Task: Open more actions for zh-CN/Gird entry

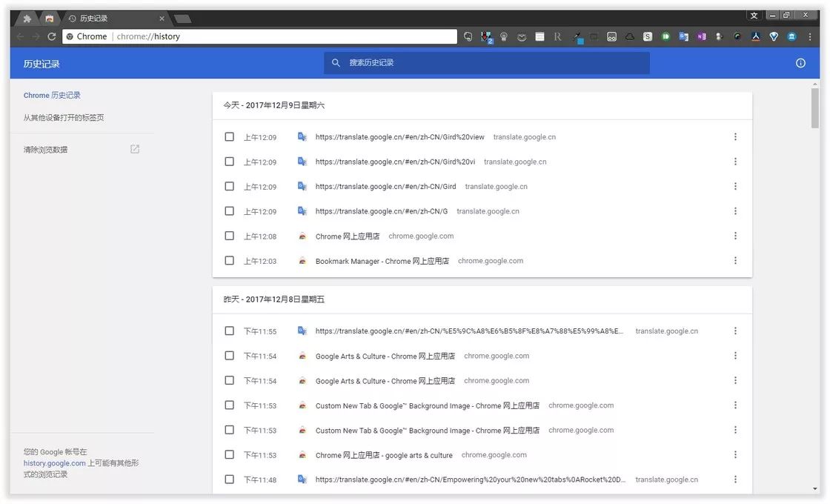Action: [x=735, y=186]
